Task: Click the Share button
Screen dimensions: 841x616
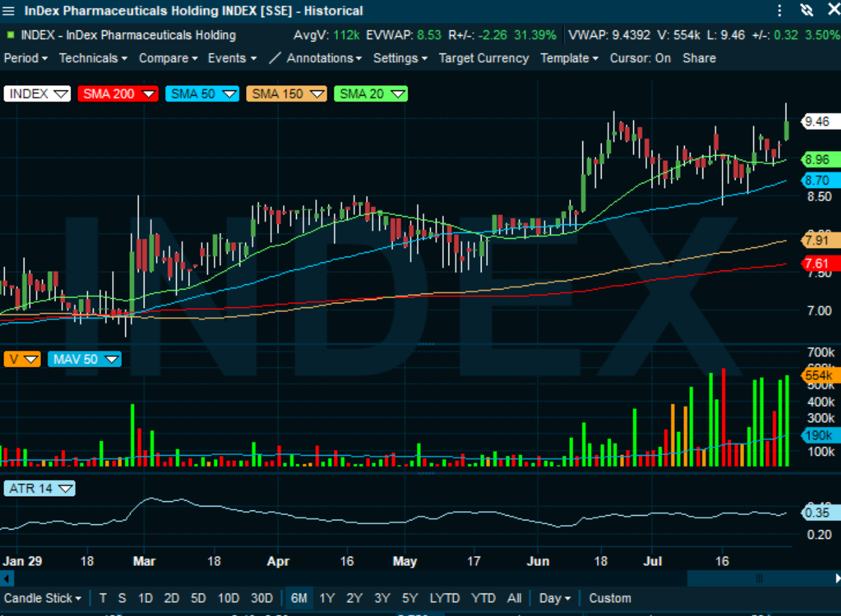Action: [x=699, y=58]
